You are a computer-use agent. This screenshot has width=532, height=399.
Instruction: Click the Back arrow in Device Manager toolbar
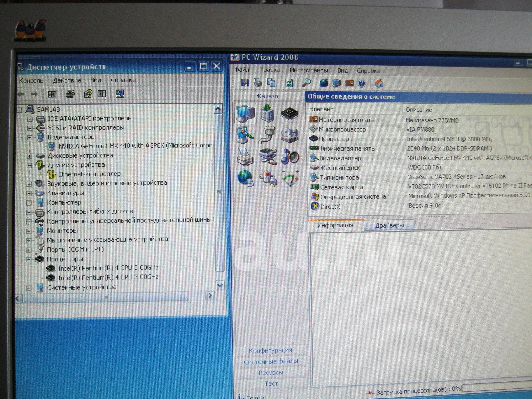pos(21,94)
